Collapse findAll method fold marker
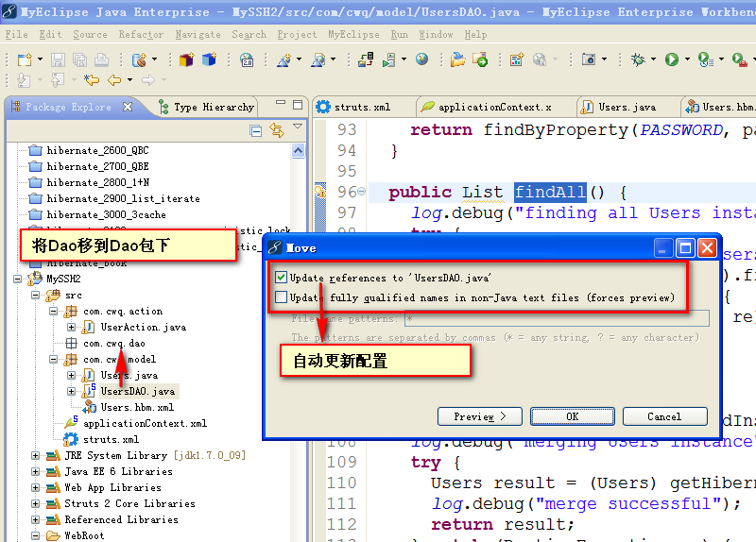Image resolution: width=756 pixels, height=542 pixels. click(361, 192)
